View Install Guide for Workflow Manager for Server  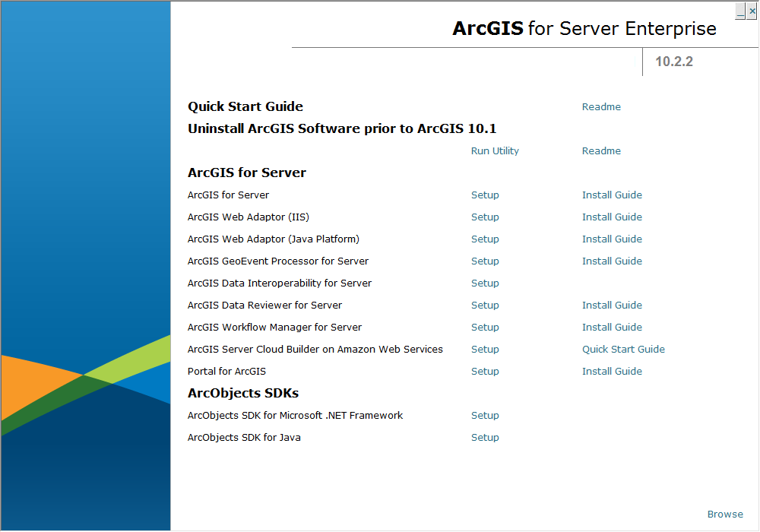click(612, 327)
